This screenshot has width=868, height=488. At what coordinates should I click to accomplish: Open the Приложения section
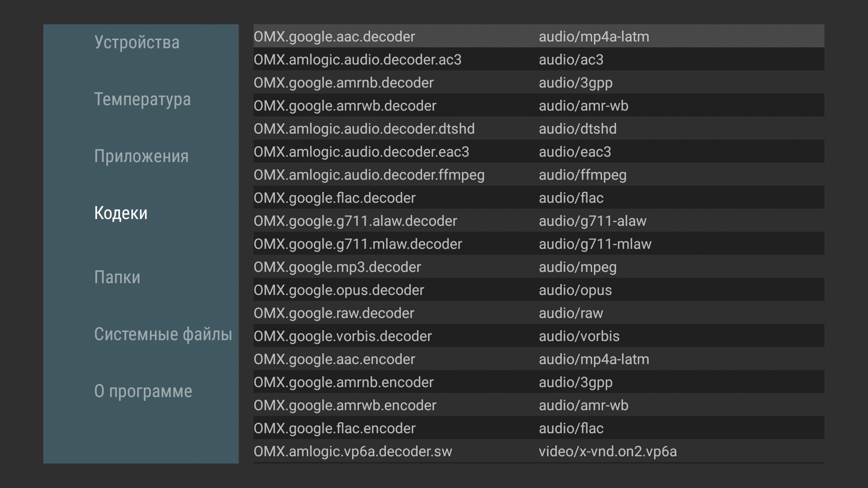point(141,156)
